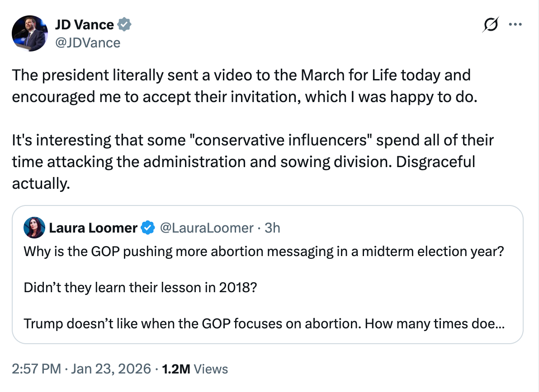Open the More options ellipsis menu
The image size is (539, 392).
(515, 24)
